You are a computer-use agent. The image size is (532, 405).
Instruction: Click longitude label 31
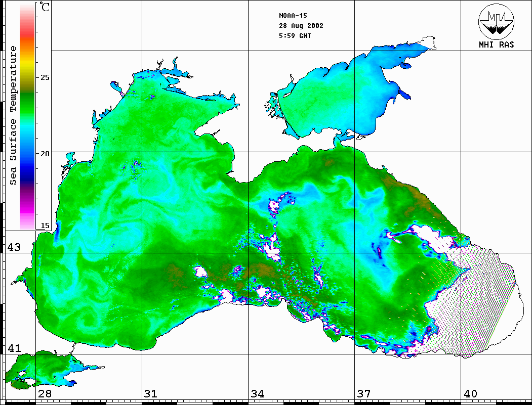(x=151, y=393)
